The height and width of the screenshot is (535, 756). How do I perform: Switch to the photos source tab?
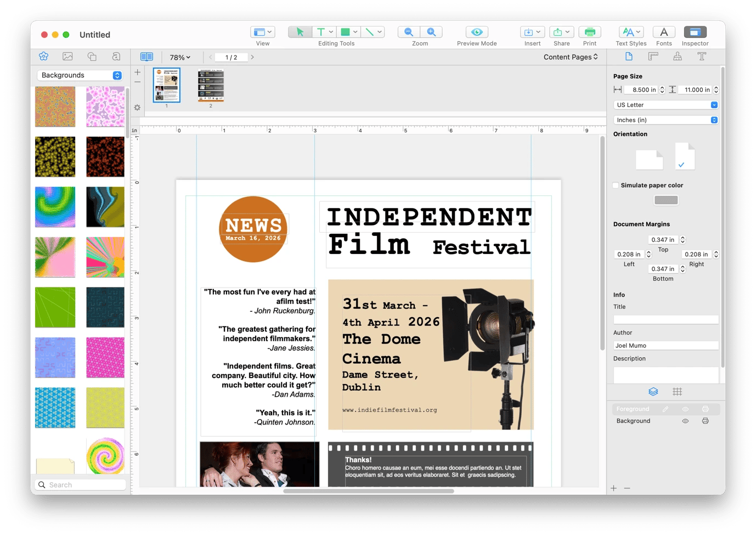click(x=67, y=56)
